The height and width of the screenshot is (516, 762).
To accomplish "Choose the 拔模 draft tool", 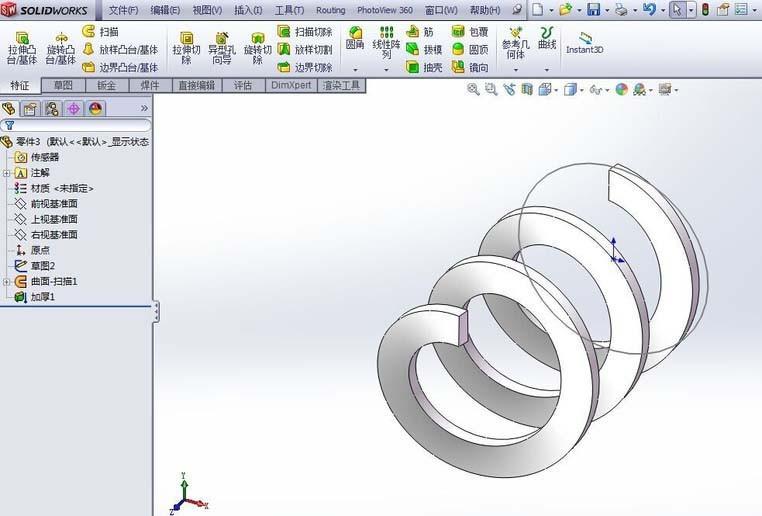I will [x=424, y=50].
